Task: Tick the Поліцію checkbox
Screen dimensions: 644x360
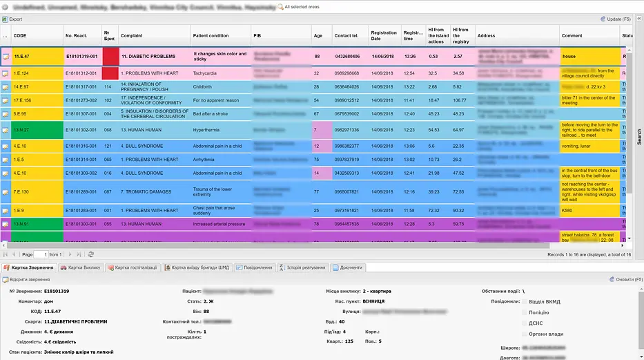Action: point(524,312)
